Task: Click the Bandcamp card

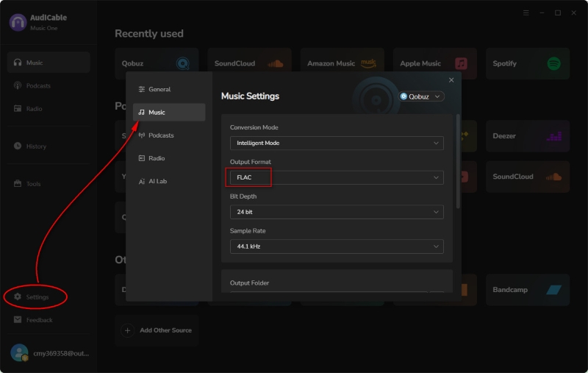Action: coord(528,290)
